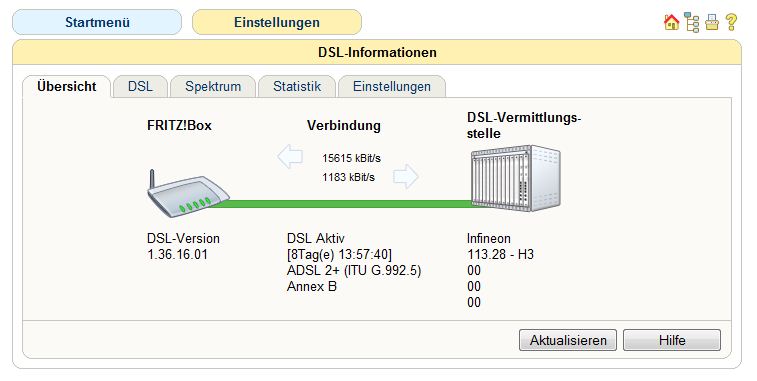Click the DSL-Informationen title bar

tap(377, 52)
